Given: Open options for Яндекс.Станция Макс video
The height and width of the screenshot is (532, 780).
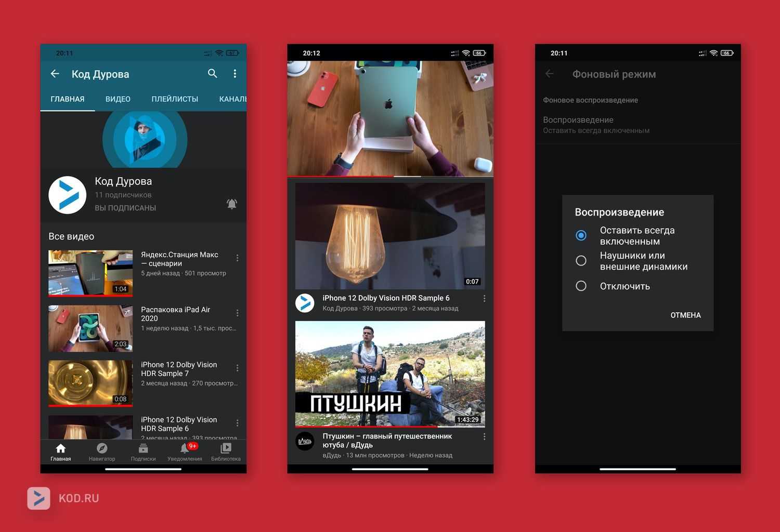Looking at the screenshot, I should pyautogui.click(x=238, y=258).
